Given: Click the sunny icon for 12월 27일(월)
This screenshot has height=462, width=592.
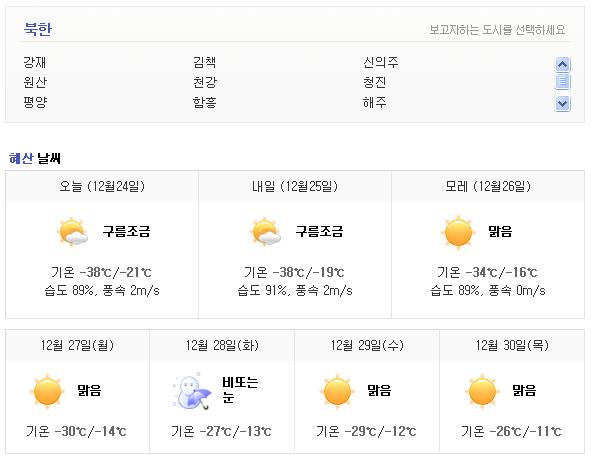Looking at the screenshot, I should [x=47, y=391].
